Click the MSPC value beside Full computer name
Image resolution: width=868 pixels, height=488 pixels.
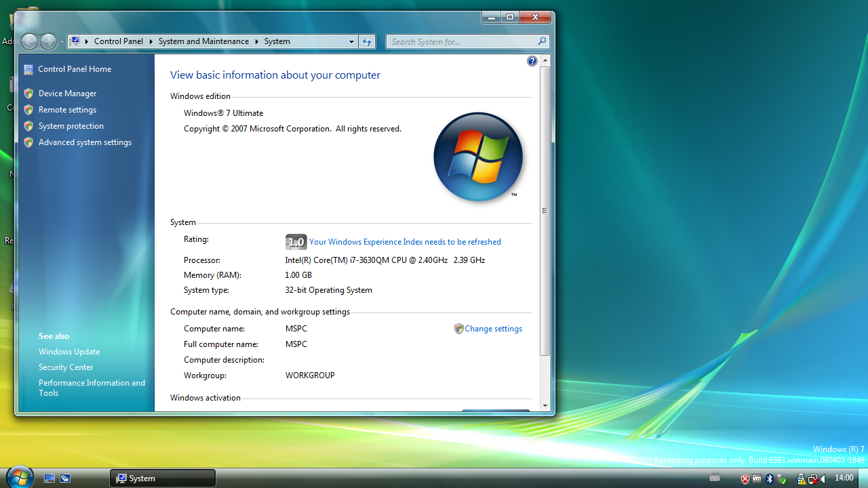click(296, 344)
